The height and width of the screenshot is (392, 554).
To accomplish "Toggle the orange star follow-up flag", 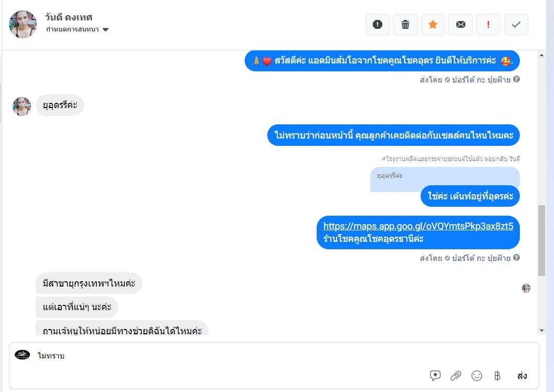I will pyautogui.click(x=433, y=24).
